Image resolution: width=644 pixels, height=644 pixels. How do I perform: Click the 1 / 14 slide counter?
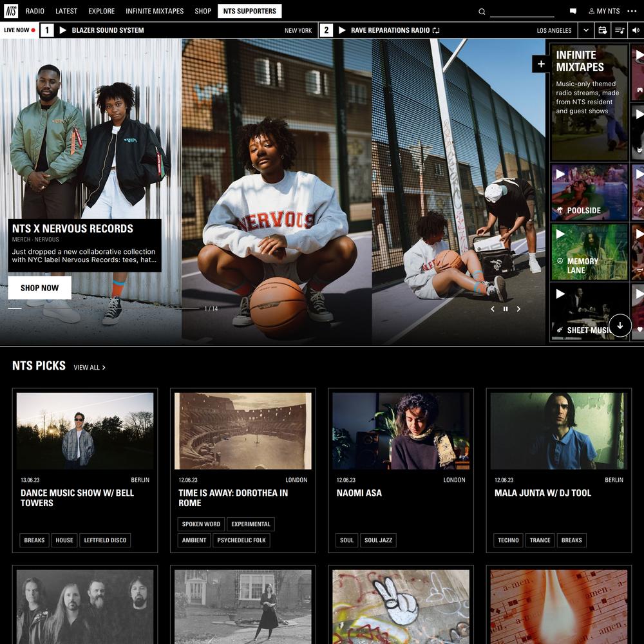pyautogui.click(x=211, y=309)
